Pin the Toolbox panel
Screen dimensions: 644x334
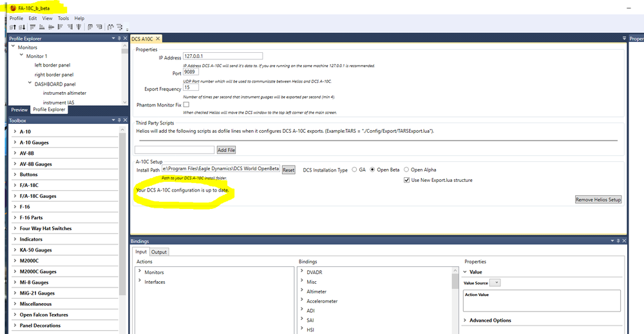[120, 120]
